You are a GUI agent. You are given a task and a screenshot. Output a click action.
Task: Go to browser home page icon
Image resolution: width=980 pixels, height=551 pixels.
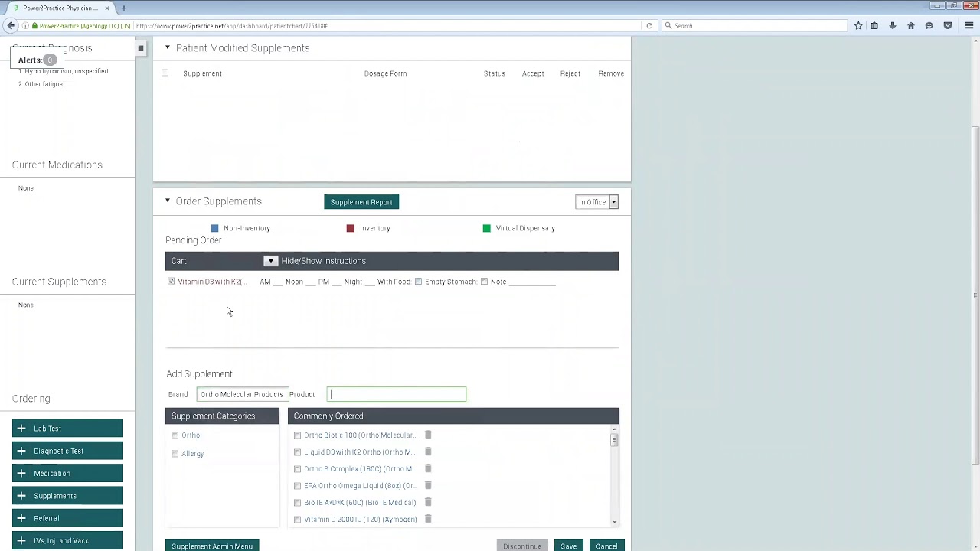click(911, 26)
